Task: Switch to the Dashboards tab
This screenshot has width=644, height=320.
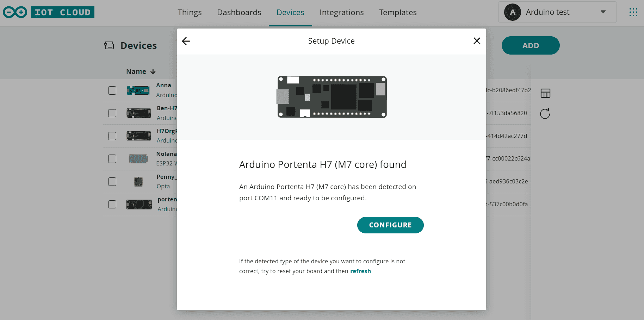Action: (239, 13)
